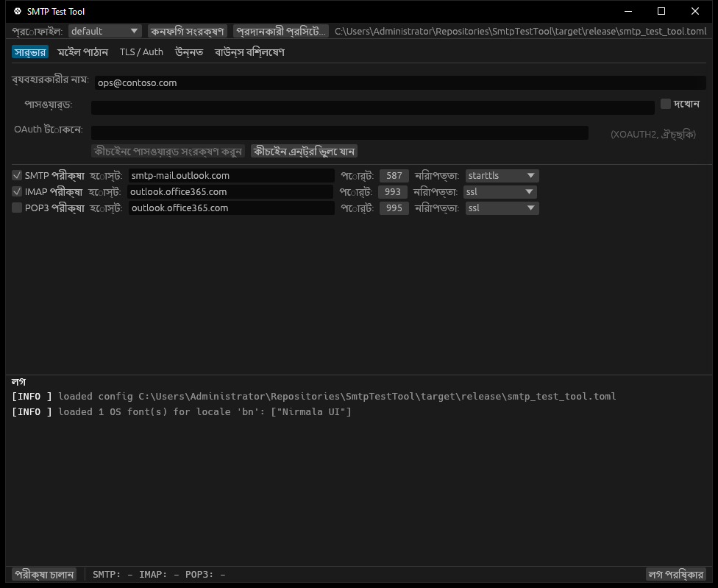The height and width of the screenshot is (588, 718).
Task: Click the OAuth token input field
Action: [x=340, y=132]
